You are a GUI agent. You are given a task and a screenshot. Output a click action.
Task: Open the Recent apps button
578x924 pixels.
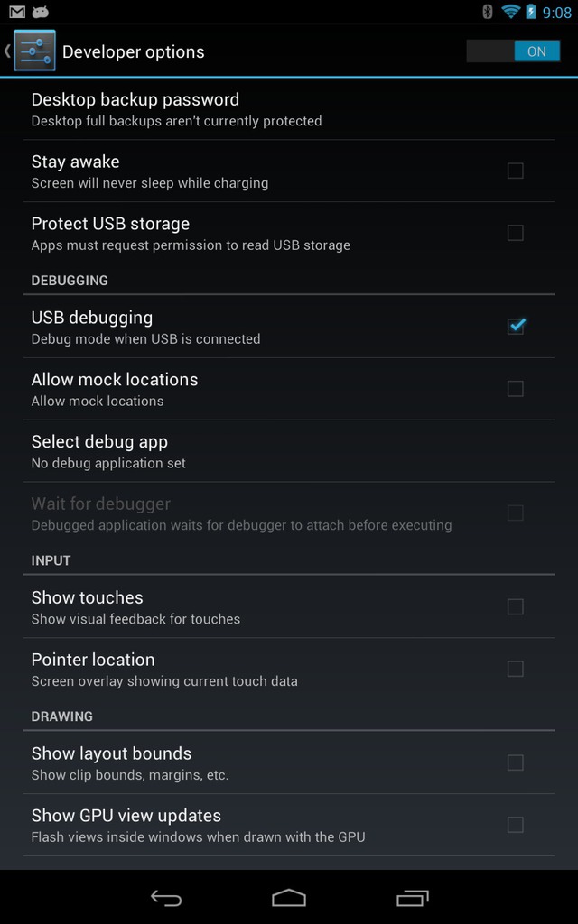pyautogui.click(x=412, y=898)
